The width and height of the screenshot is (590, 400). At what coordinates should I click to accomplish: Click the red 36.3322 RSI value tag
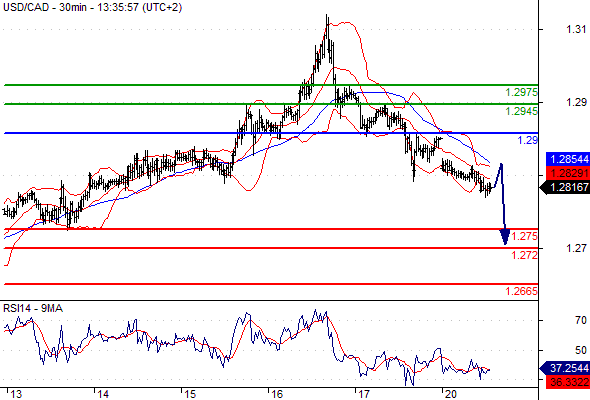(568, 382)
